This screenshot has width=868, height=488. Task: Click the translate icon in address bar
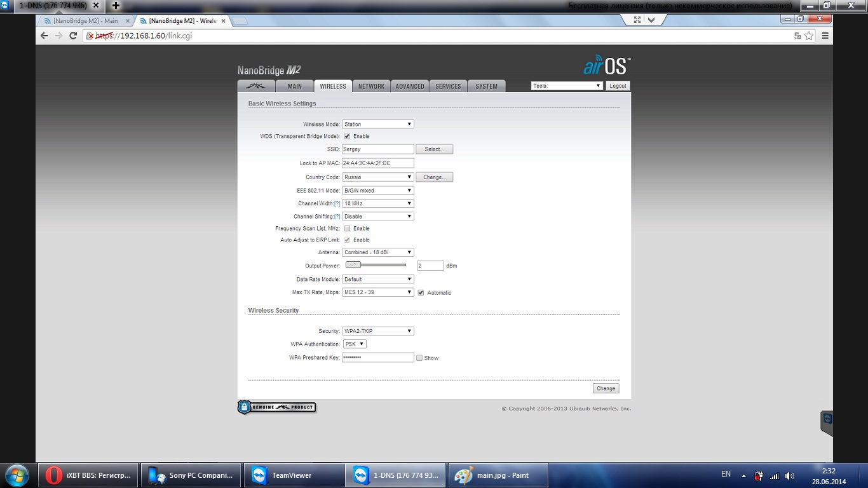pos(797,36)
